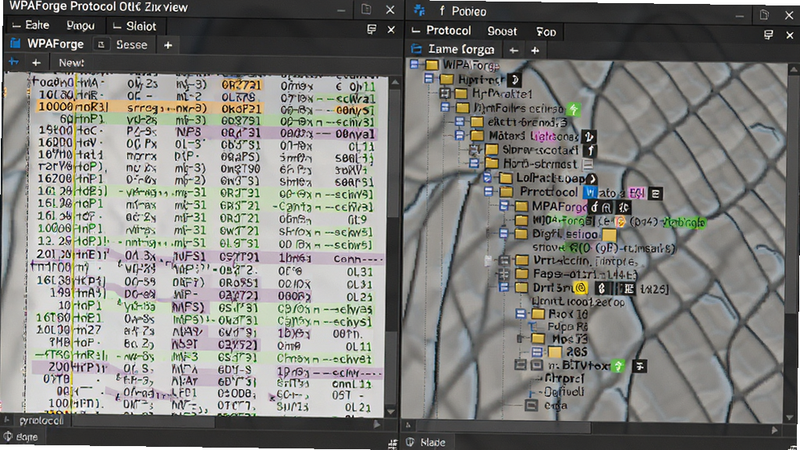The image size is (800, 450).
Task: Open the Fod menu in right window
Action: (546, 32)
